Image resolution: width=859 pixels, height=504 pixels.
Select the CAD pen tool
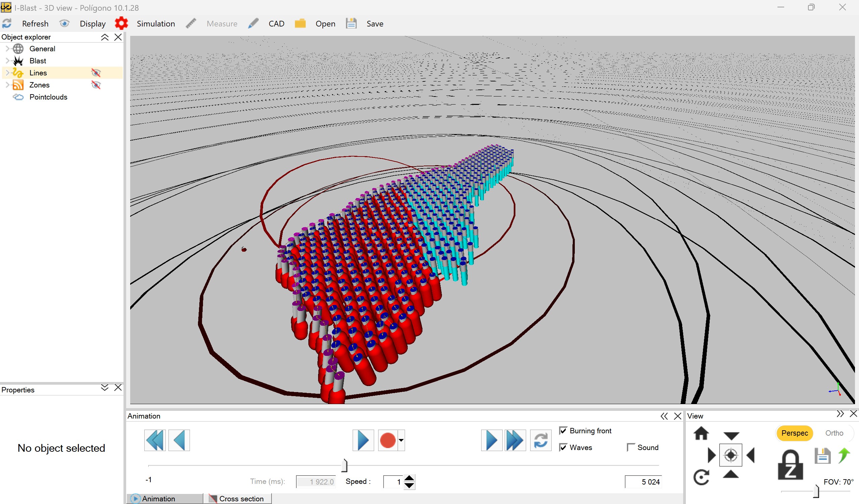point(253,23)
